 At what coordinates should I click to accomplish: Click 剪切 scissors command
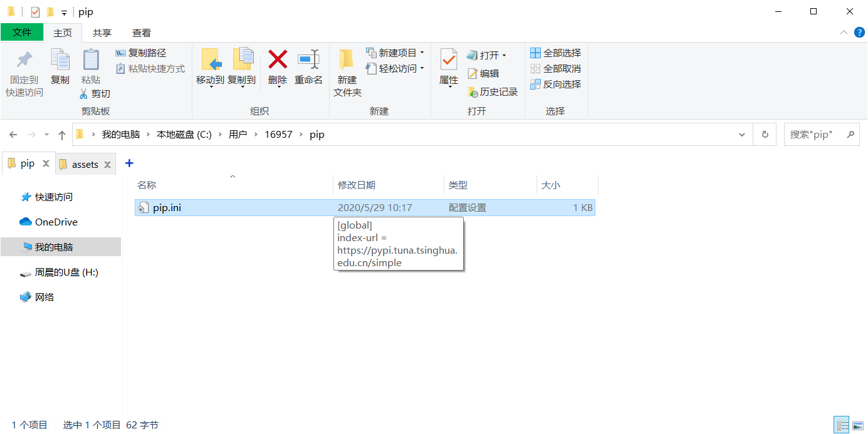pyautogui.click(x=95, y=93)
